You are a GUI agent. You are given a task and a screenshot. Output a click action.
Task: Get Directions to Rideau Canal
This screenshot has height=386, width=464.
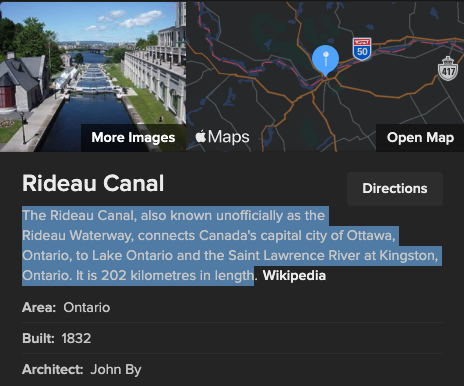[395, 189]
